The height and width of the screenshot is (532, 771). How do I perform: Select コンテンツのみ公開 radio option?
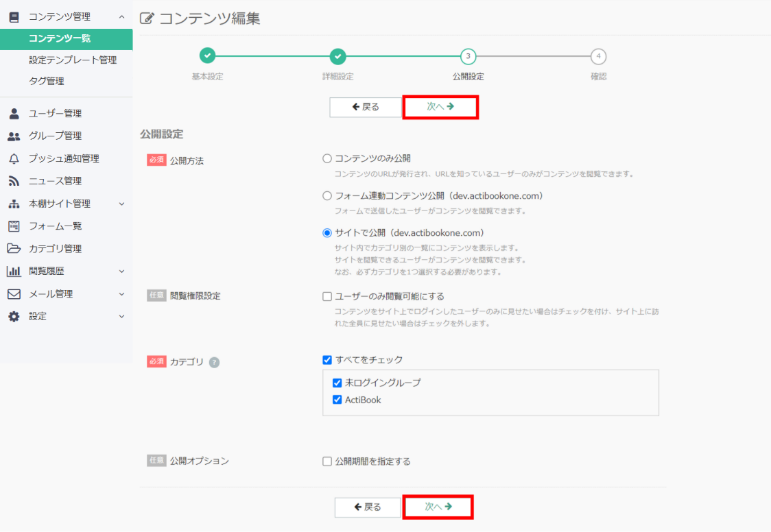[x=327, y=158]
